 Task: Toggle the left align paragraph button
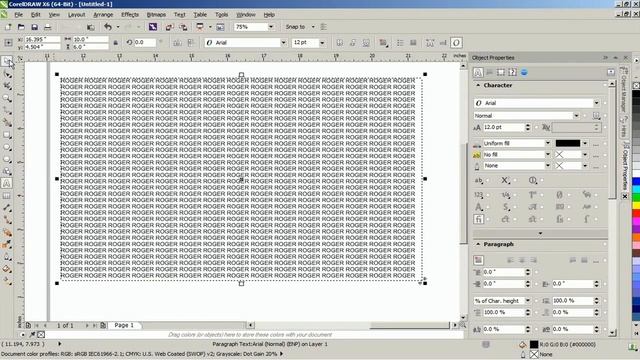(x=510, y=260)
